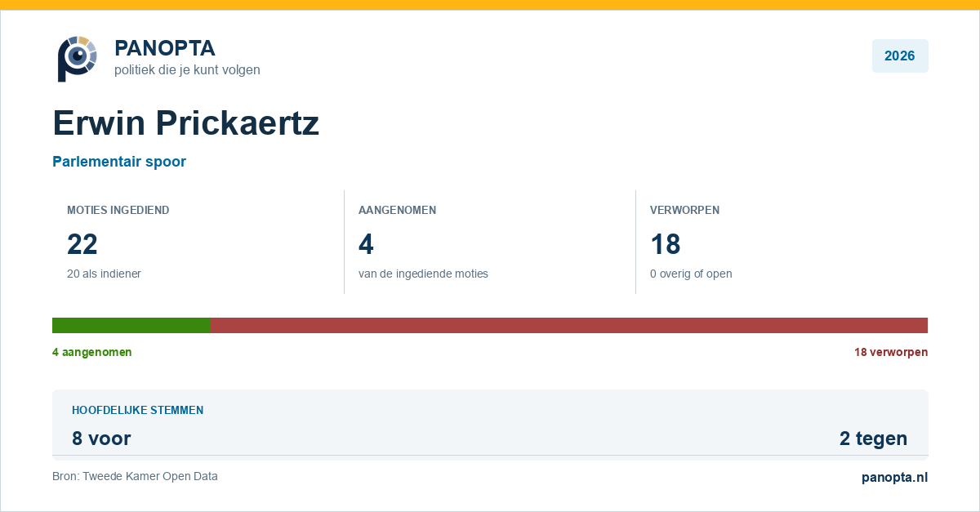Click the red rejected segment of the bar
Image resolution: width=980 pixels, height=512 pixels.
569,325
